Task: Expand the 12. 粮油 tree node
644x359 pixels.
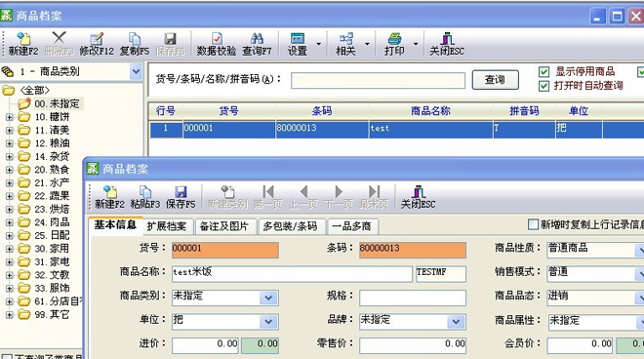Action: (x=10, y=143)
